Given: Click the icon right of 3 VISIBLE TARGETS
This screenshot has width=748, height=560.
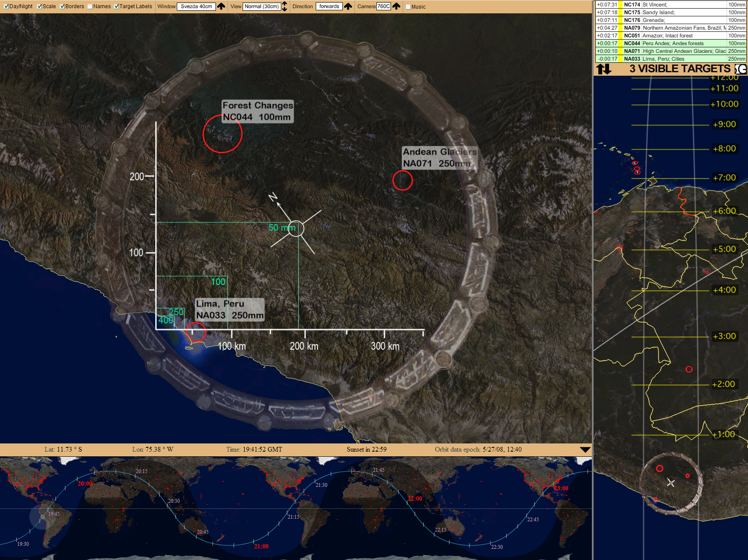Looking at the screenshot, I should tap(741, 69).
